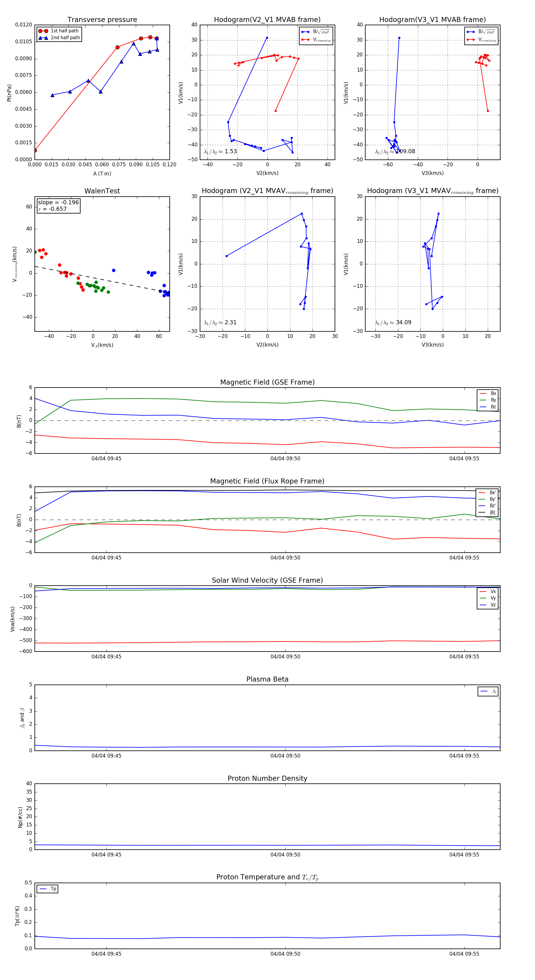Screen dimensions: 535x980
Task: Select the 'Vx' legend entry
Action: [488, 592]
